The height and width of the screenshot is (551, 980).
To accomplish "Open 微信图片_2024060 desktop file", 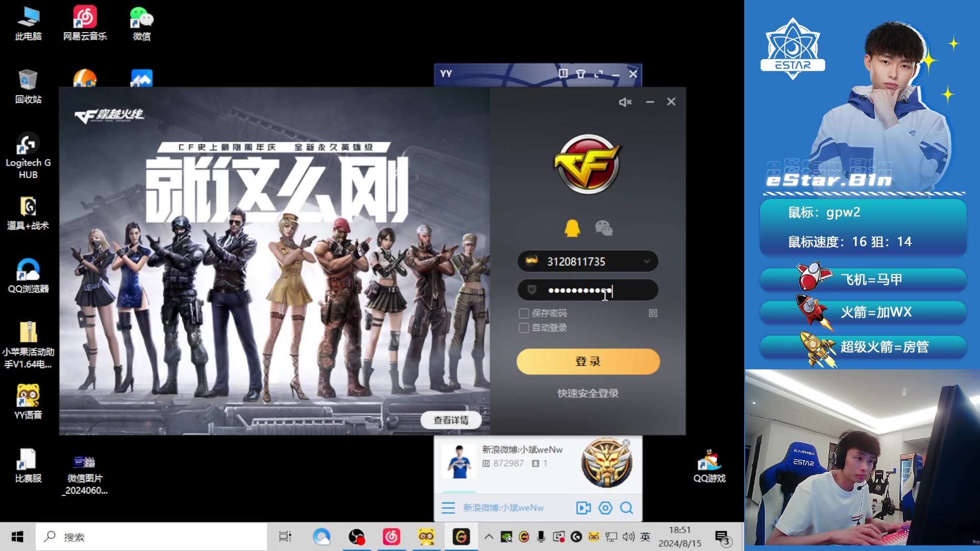I will click(85, 474).
